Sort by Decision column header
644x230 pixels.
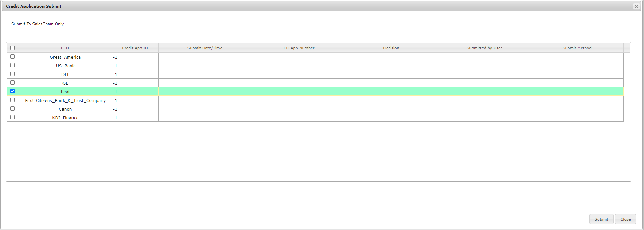391,48
